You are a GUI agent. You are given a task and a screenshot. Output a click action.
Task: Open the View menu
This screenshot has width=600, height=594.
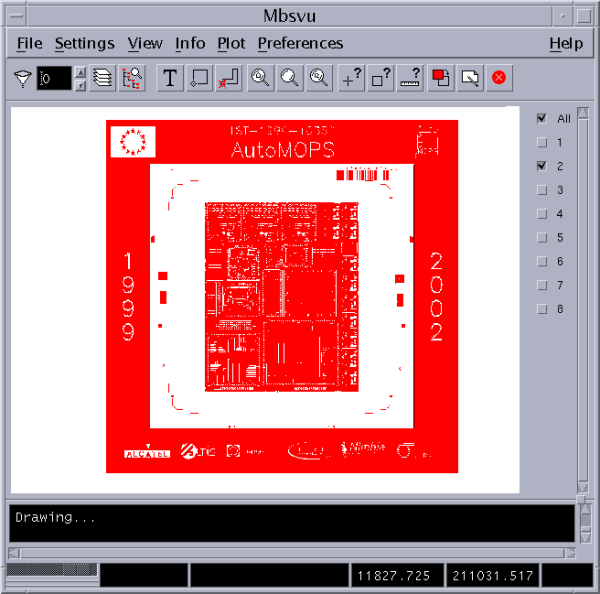(145, 43)
